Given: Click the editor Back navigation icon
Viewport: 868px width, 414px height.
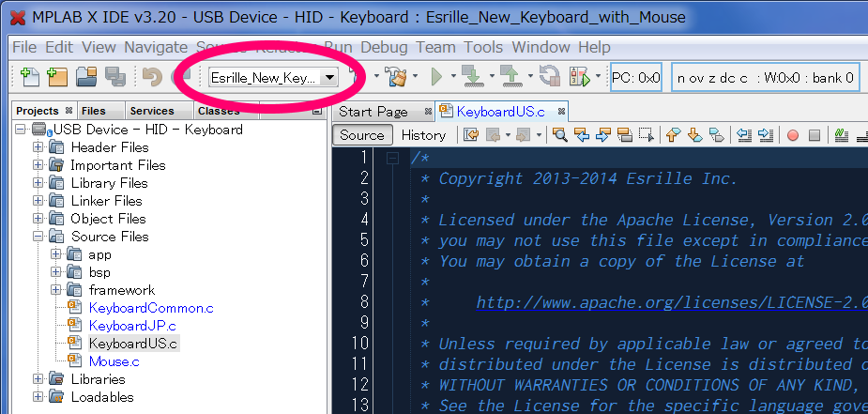Looking at the screenshot, I should pos(494,135).
